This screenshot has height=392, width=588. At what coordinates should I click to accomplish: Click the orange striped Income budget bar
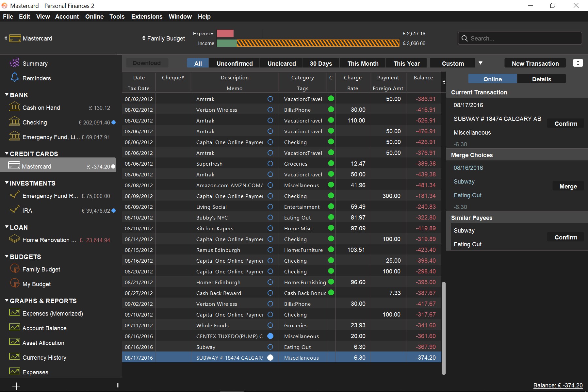pos(318,43)
